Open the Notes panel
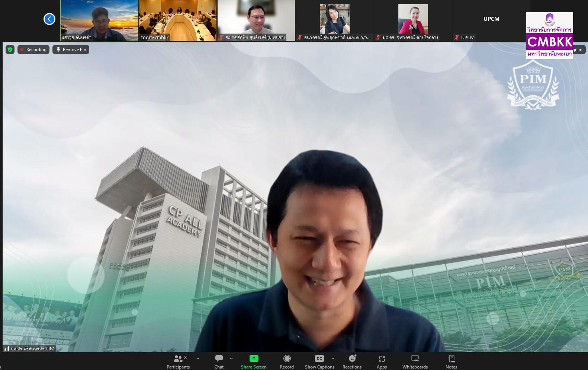The width and height of the screenshot is (588, 370). click(x=451, y=361)
